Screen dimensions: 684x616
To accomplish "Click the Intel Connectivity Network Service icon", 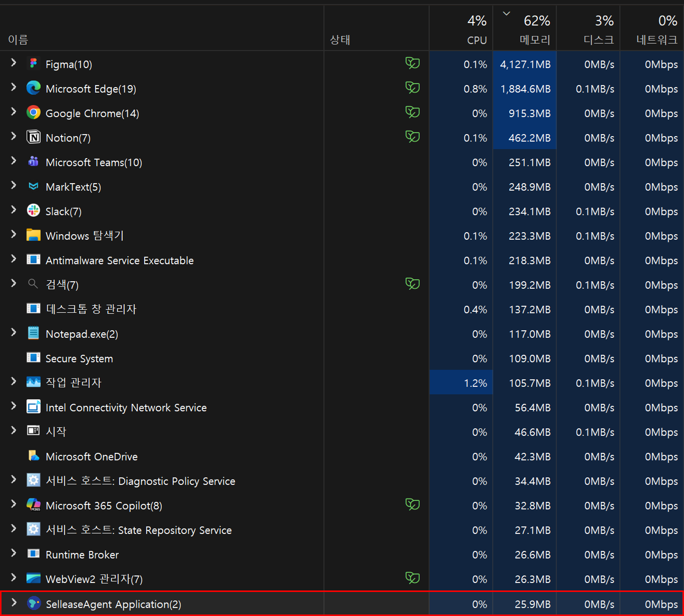I will click(34, 407).
